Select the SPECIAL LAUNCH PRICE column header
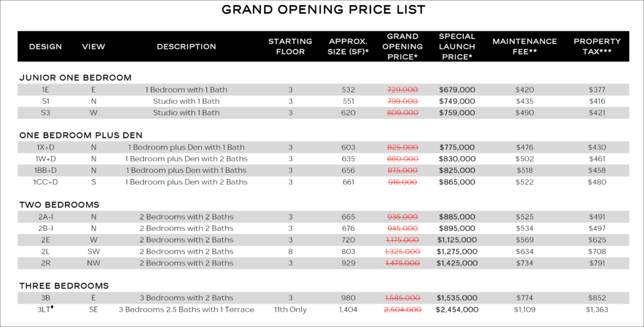The height and width of the screenshot is (327, 644). [457, 47]
